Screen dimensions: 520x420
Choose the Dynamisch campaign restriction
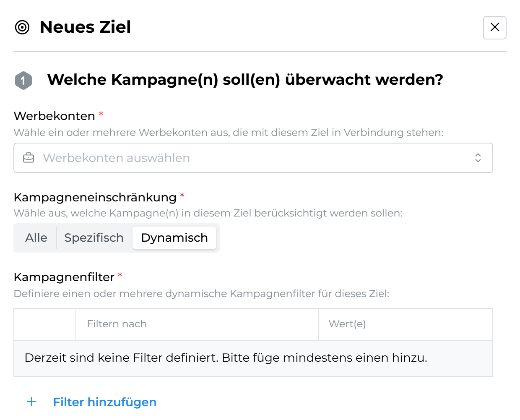pyautogui.click(x=174, y=238)
